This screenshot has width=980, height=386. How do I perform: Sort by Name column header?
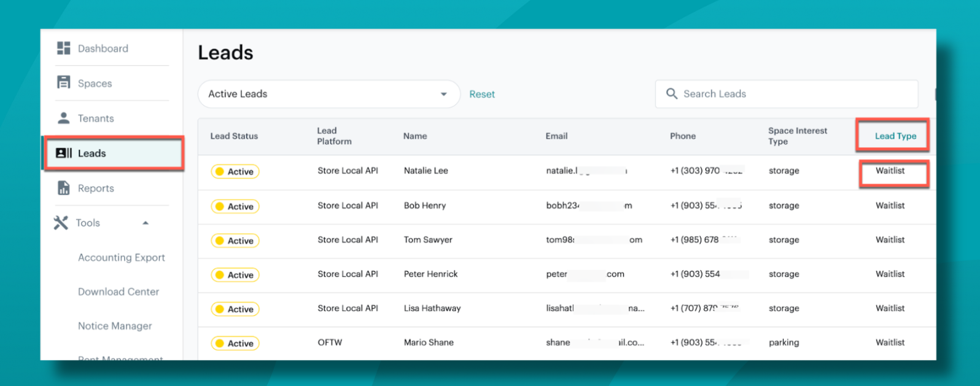[x=415, y=136]
